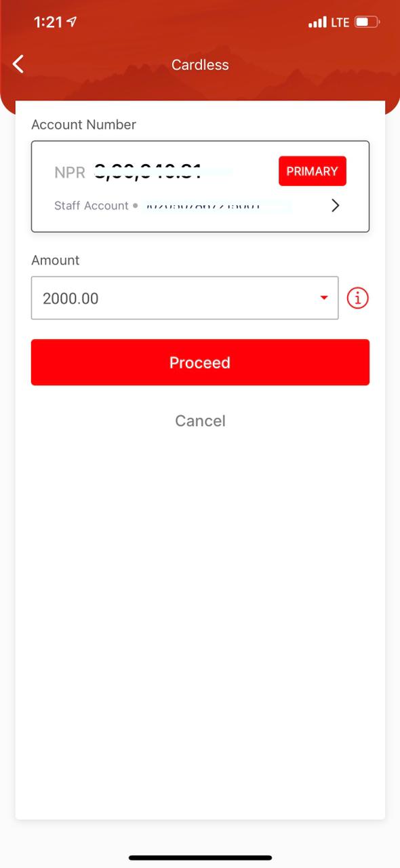Open account details via right-facing chevron

[x=335, y=205]
